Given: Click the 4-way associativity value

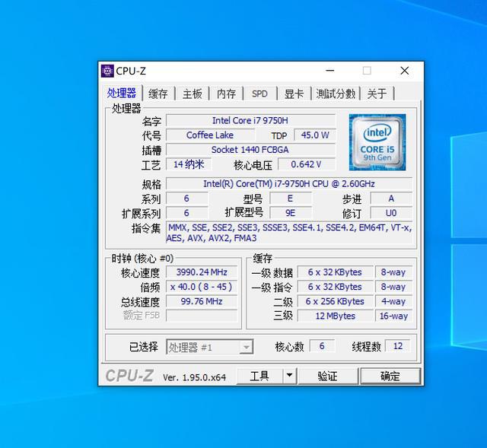Looking at the screenshot, I should 393,301.
